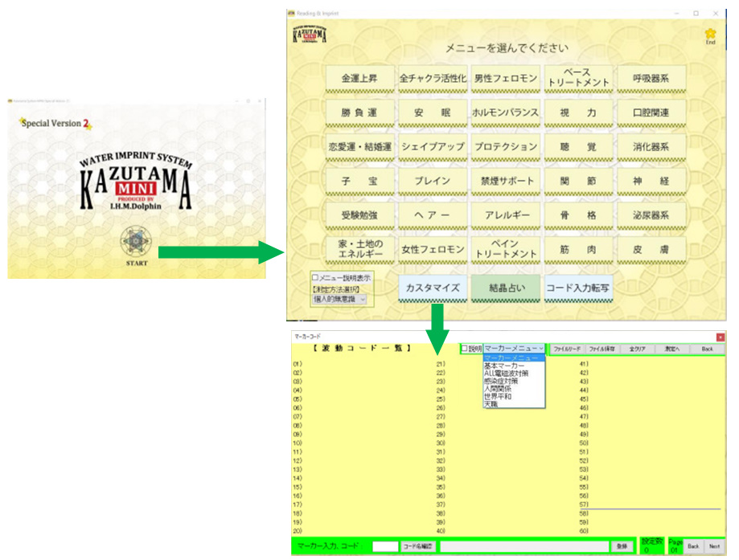Click the marker code input field
The width and height of the screenshot is (739, 560).
pyautogui.click(x=385, y=546)
